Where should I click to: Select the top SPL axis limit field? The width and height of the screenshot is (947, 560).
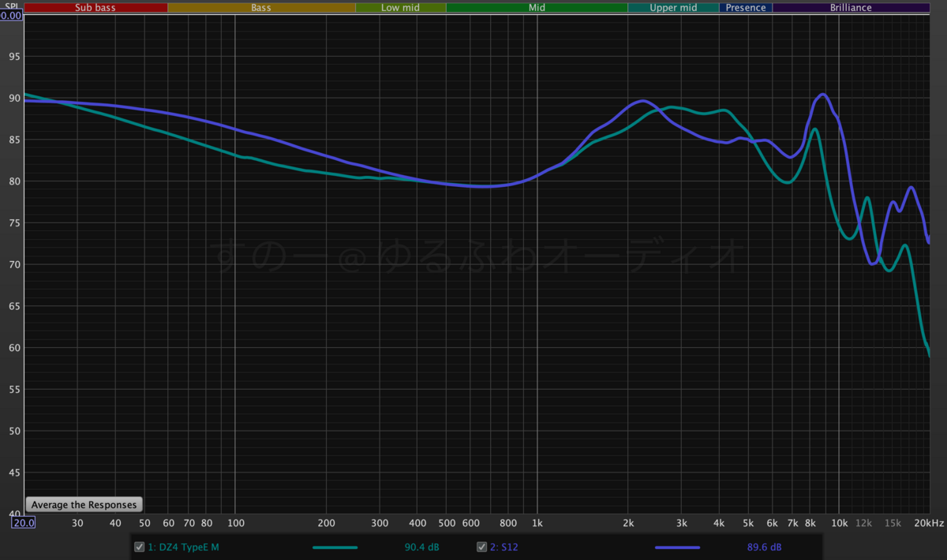tap(11, 15)
